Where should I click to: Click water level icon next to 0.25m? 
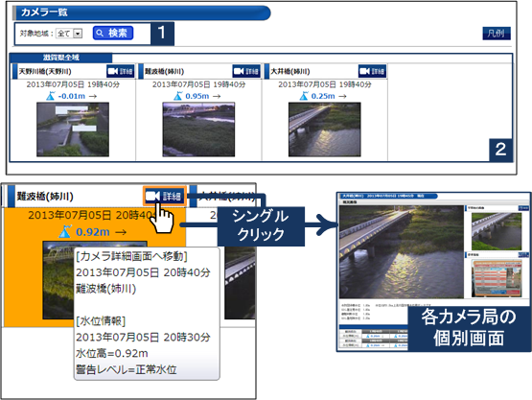click(x=304, y=96)
